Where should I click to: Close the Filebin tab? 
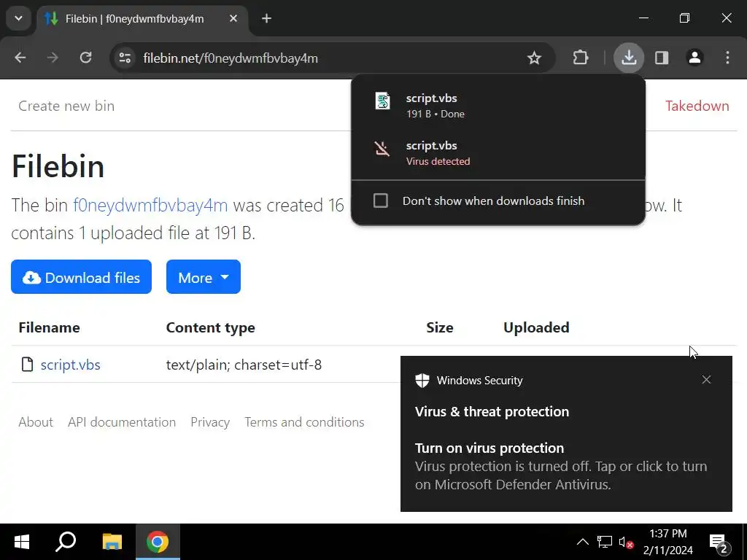pyautogui.click(x=233, y=18)
